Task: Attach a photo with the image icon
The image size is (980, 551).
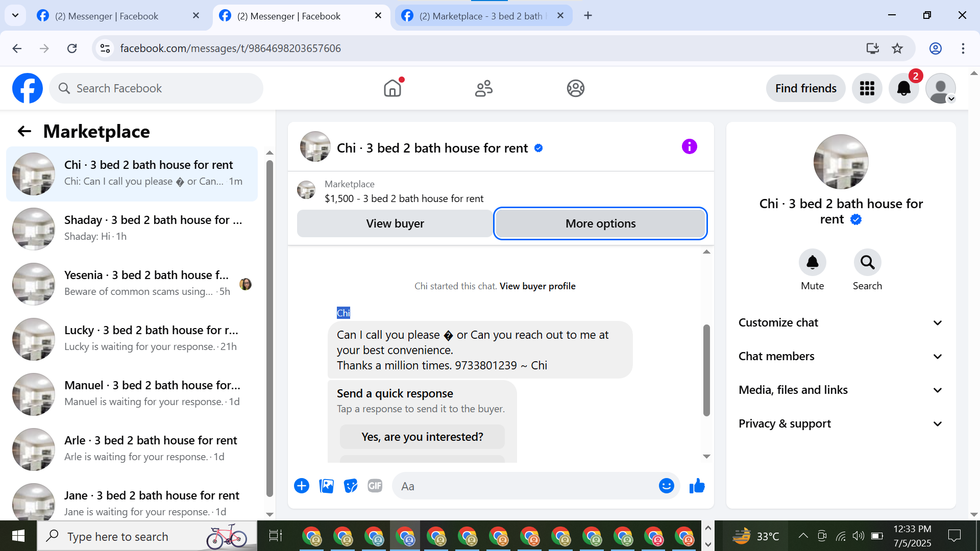Action: tap(326, 486)
